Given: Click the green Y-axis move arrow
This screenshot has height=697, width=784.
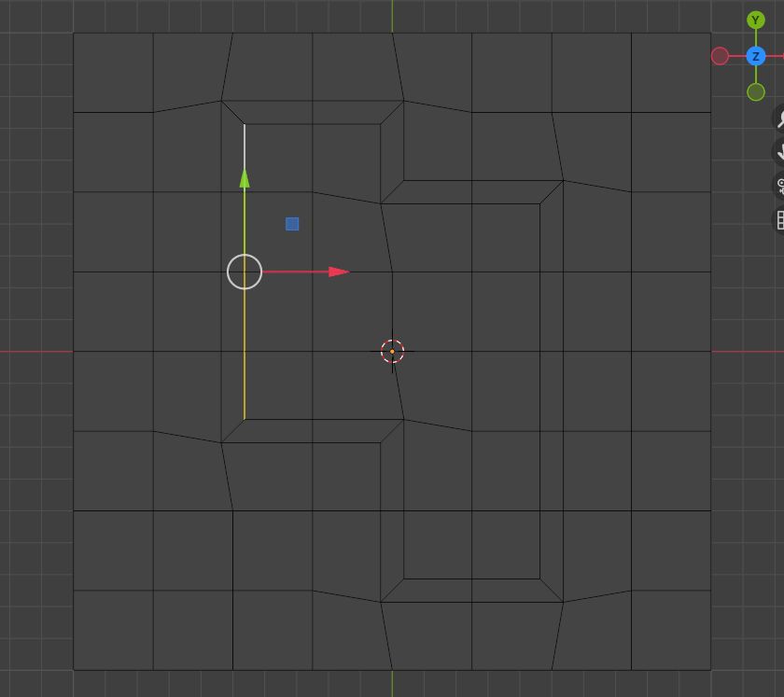Looking at the screenshot, I should click(x=245, y=178).
